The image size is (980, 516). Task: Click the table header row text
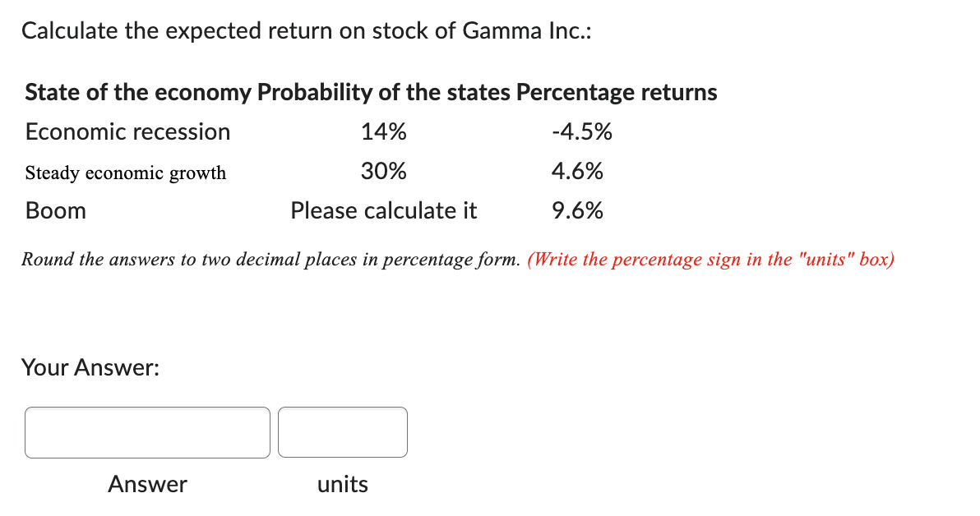click(370, 92)
